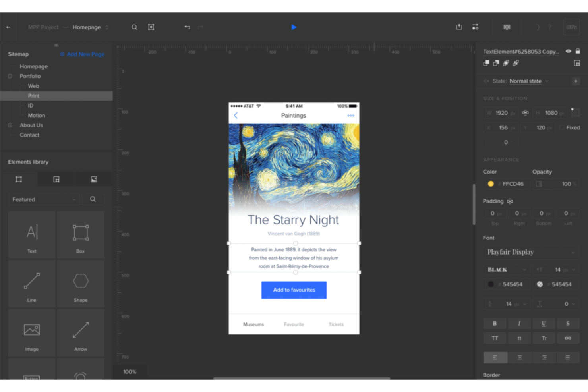
Task: Click the bring-to-front arrange icon
Action: coord(486,63)
